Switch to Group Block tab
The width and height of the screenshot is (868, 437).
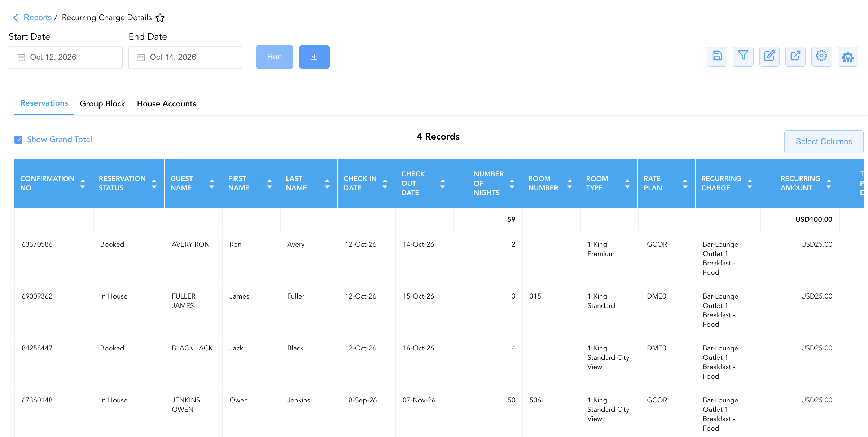(102, 104)
